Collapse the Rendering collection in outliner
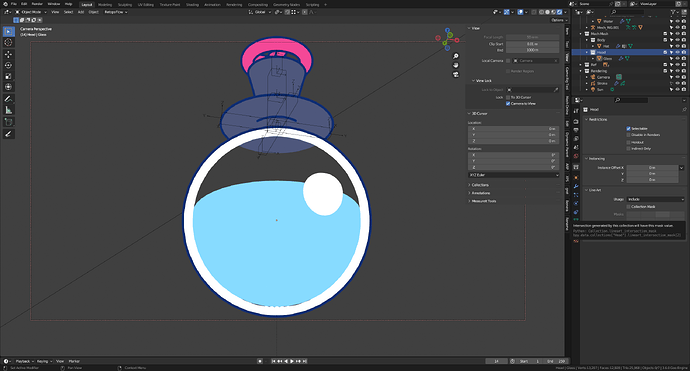This screenshot has height=371, width=690. (x=581, y=71)
